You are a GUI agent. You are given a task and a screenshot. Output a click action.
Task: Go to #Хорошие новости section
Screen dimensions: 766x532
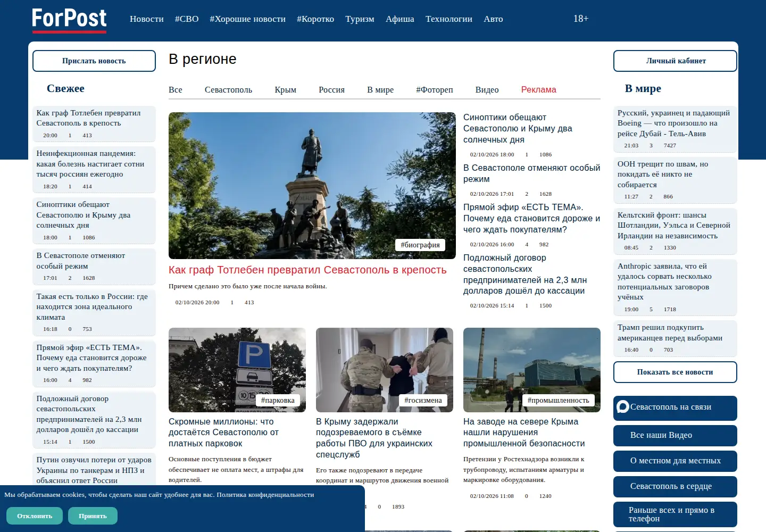247,19
